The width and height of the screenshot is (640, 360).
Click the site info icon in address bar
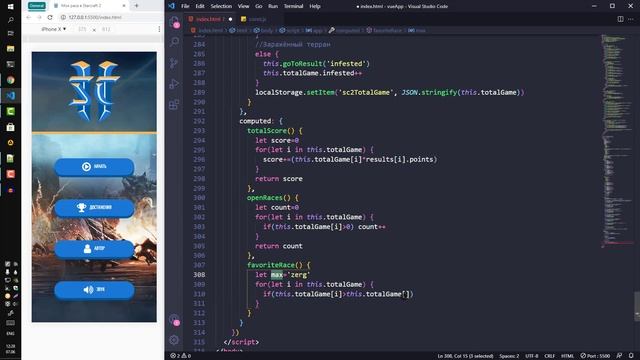63,17
